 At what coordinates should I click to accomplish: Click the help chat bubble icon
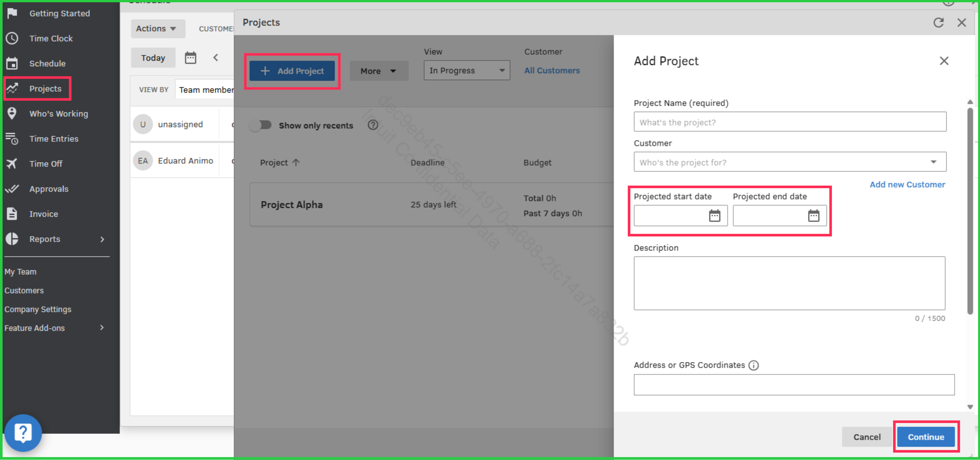(x=23, y=433)
